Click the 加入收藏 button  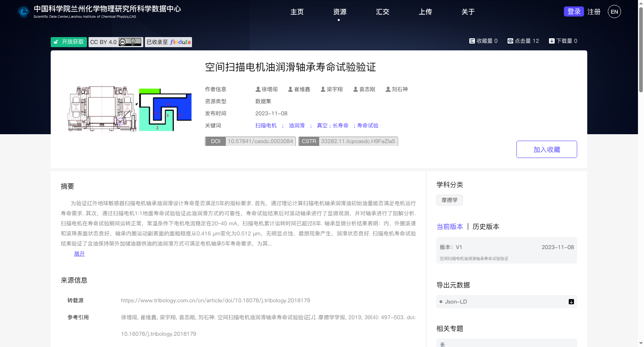click(547, 150)
